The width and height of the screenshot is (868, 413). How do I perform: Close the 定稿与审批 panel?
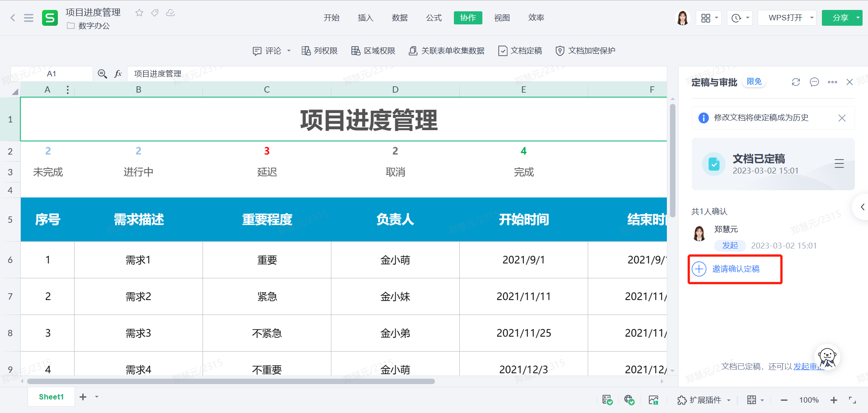click(x=849, y=82)
